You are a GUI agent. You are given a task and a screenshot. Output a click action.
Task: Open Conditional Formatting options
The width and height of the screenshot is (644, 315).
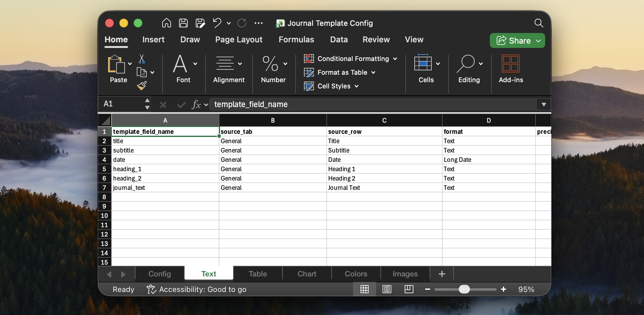[x=350, y=59]
